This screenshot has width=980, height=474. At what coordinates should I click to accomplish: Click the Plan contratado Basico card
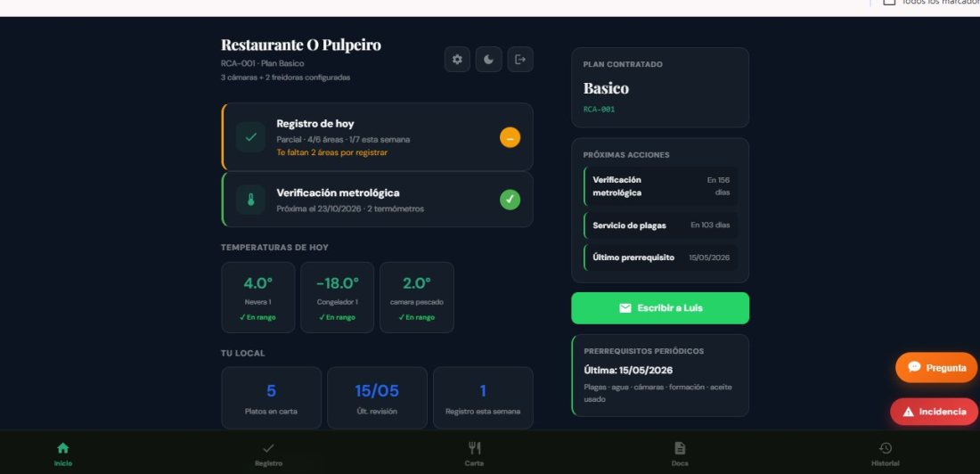tap(660, 87)
